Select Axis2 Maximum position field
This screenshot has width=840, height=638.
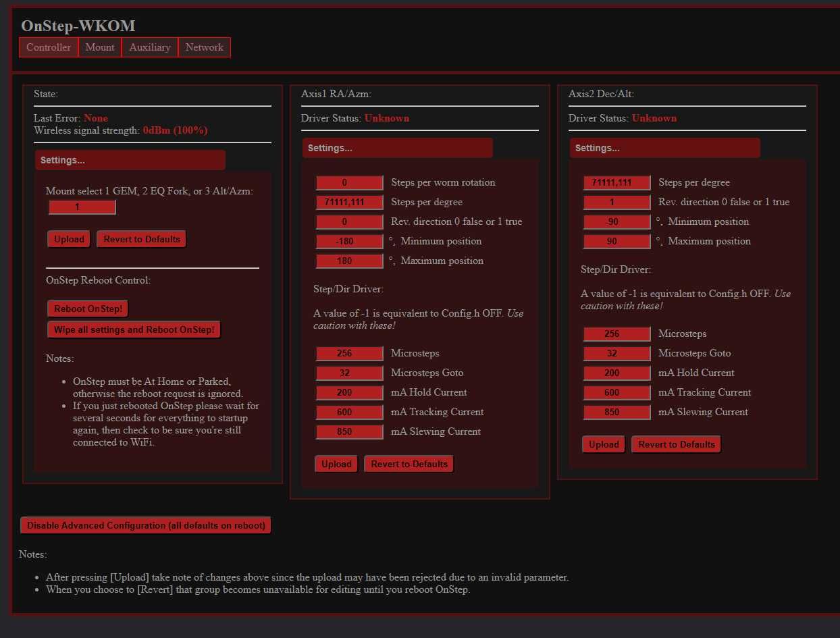[617, 242]
